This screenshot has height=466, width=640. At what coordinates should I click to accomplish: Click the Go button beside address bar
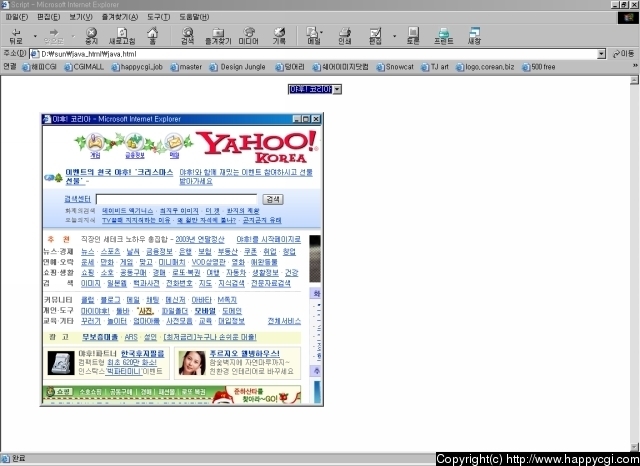pos(624,54)
